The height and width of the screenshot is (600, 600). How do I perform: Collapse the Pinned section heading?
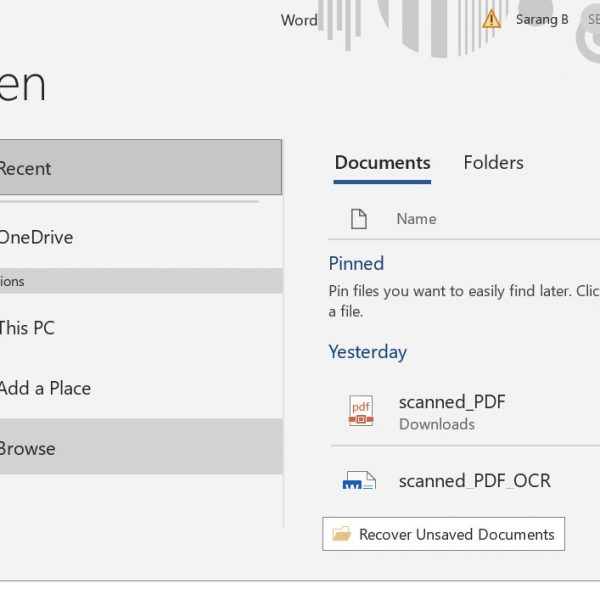356,264
